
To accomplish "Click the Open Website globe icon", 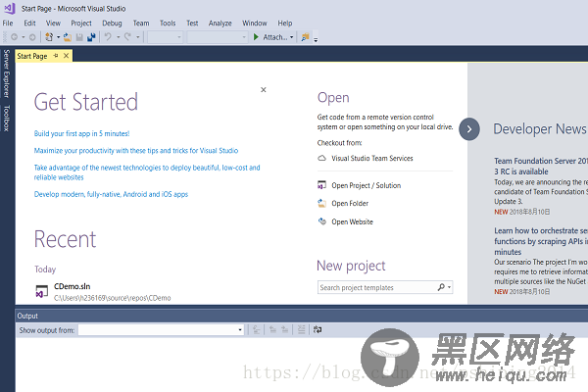I will coord(321,221).
